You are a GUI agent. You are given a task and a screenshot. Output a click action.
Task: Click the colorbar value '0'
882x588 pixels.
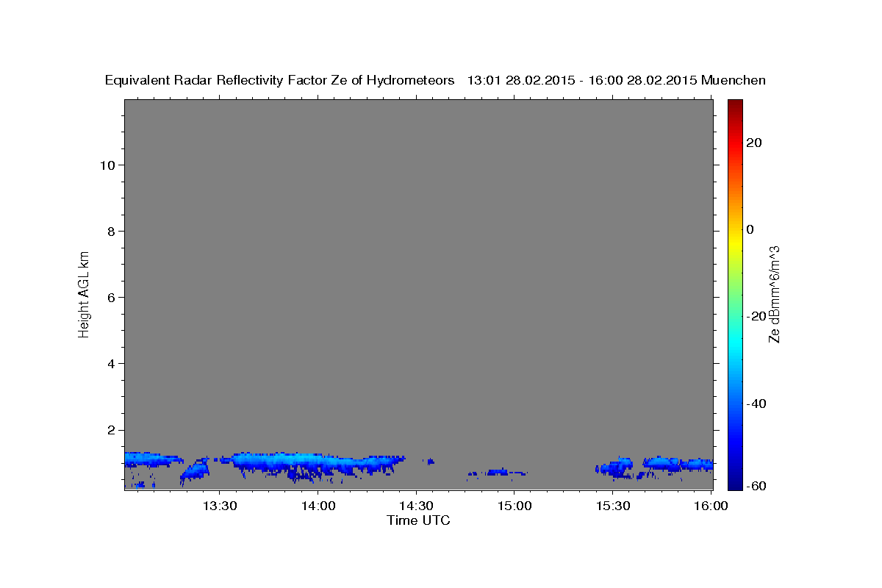[750, 229]
